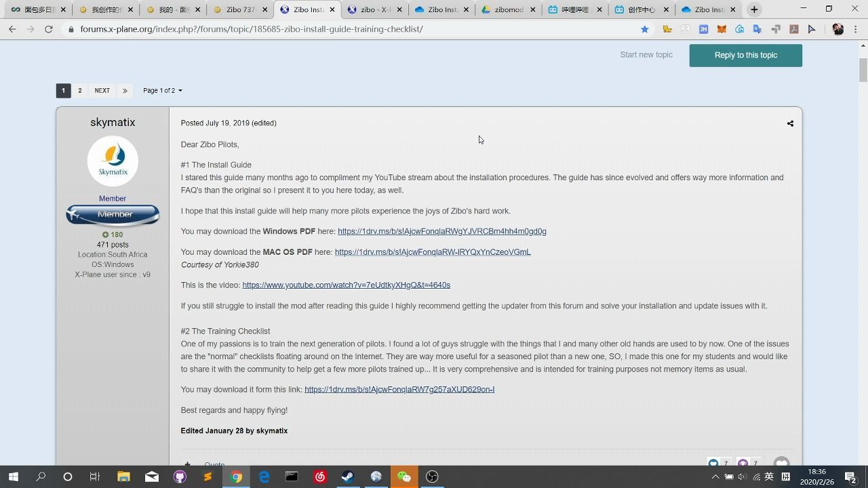
Task: Switch to Microsoft Edge on taskbar
Action: [x=264, y=476]
